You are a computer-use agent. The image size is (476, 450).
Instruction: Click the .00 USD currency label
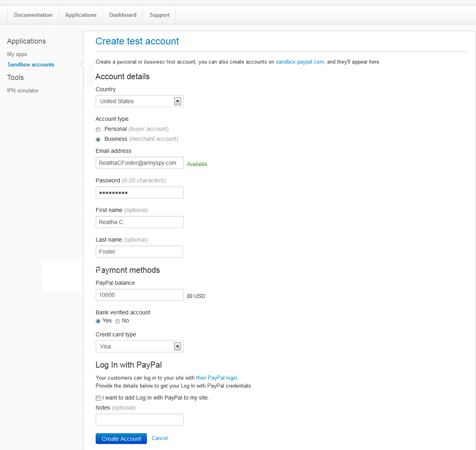[195, 296]
